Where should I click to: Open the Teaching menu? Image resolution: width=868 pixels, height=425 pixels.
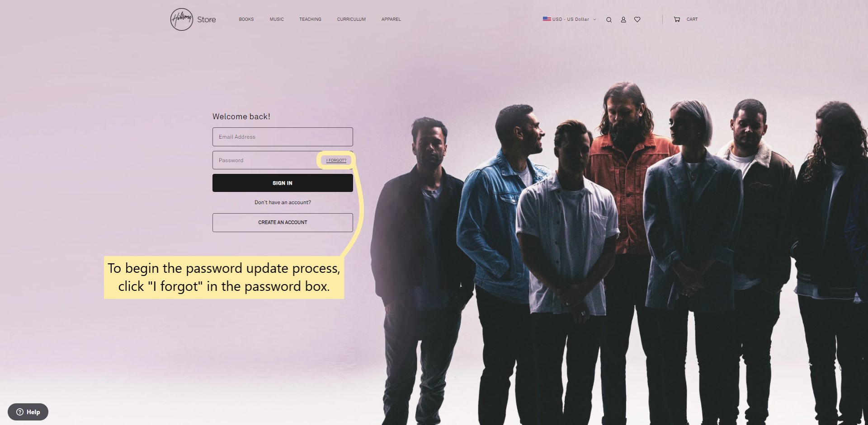(310, 19)
